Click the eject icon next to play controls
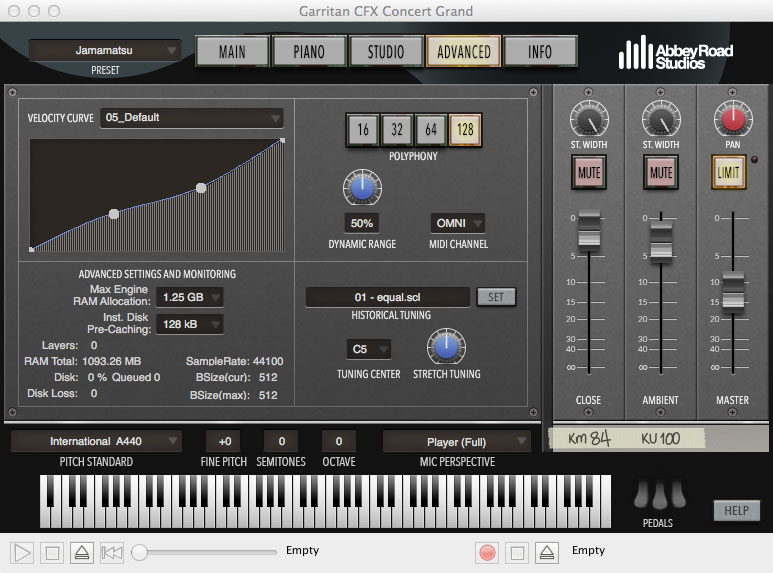The width and height of the screenshot is (773, 573). 82,553
